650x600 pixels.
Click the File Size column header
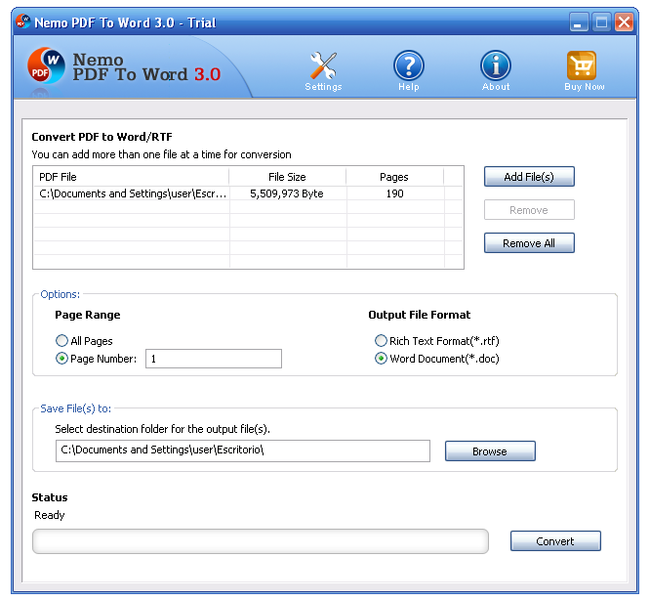tap(287, 177)
